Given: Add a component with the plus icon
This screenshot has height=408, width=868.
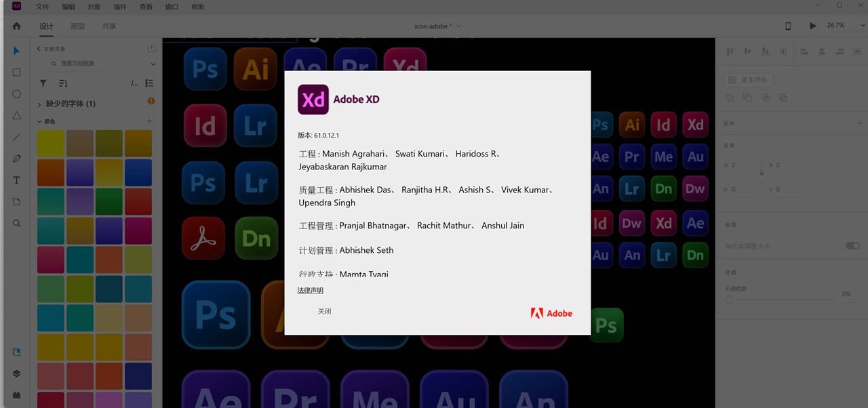Looking at the screenshot, I should pyautogui.click(x=860, y=123).
